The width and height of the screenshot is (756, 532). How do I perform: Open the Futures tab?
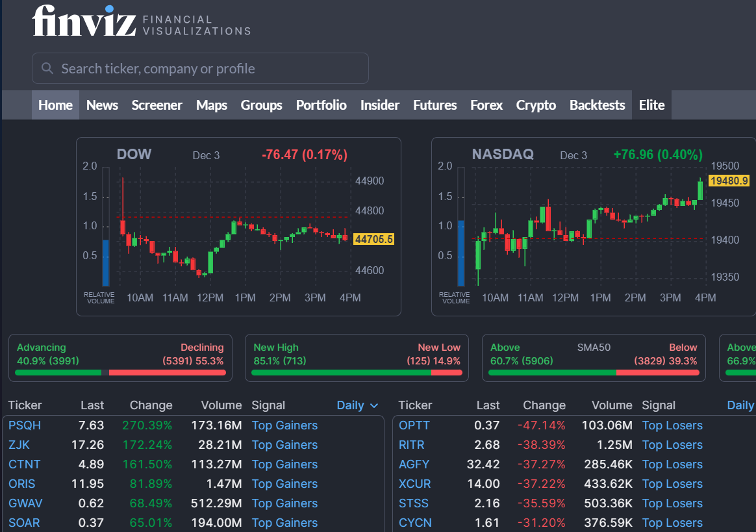point(435,105)
